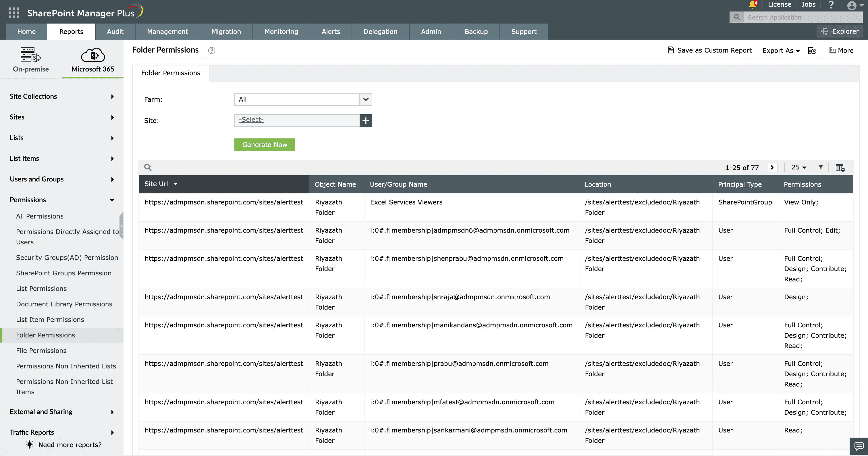Expand Lists section
Screen dimensions: 868x456
[x=62, y=138]
